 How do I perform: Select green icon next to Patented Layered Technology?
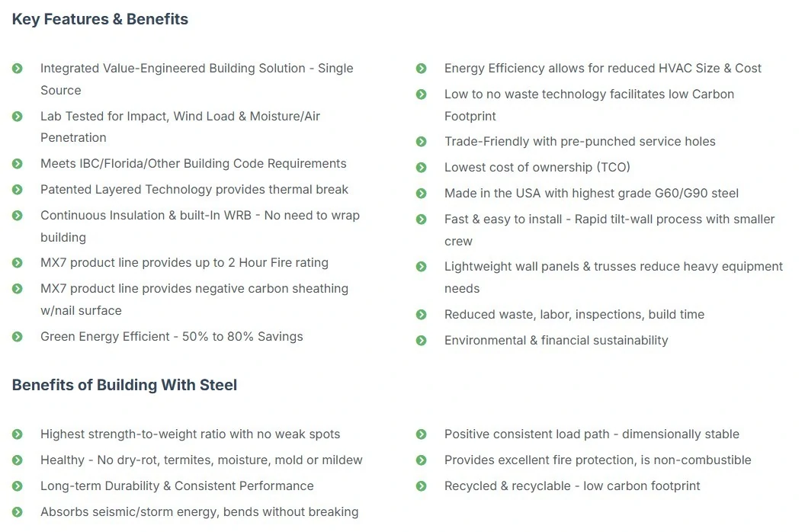coord(18,190)
